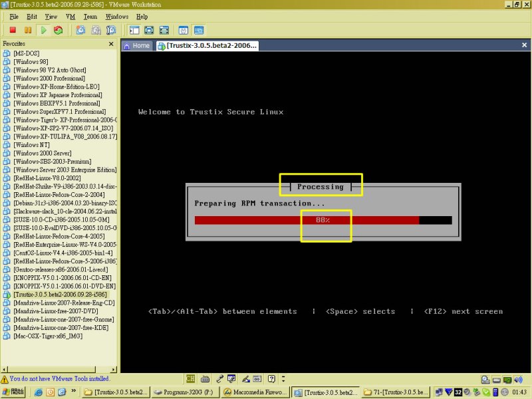Open the View menu
This screenshot has height=399, width=532.
pos(51,17)
